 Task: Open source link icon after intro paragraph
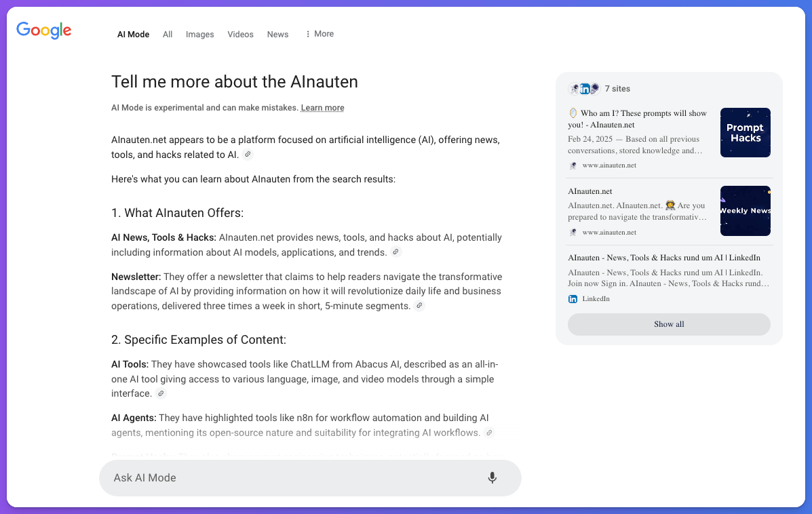pyautogui.click(x=248, y=154)
